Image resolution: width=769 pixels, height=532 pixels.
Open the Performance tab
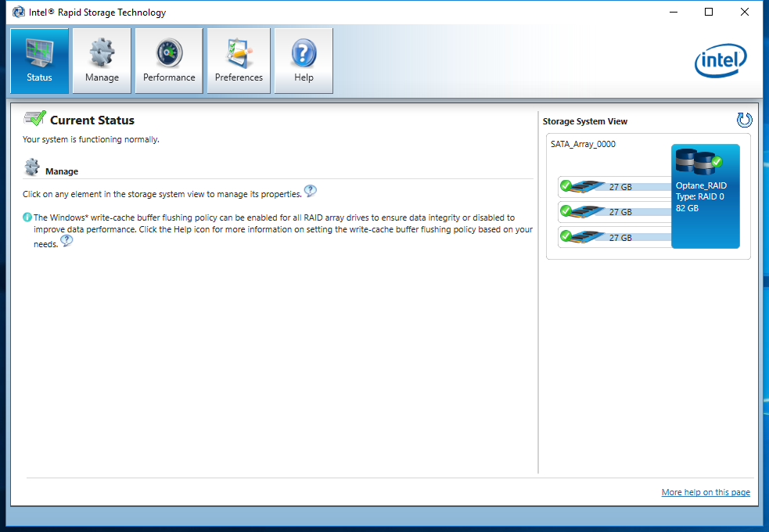tap(169, 61)
